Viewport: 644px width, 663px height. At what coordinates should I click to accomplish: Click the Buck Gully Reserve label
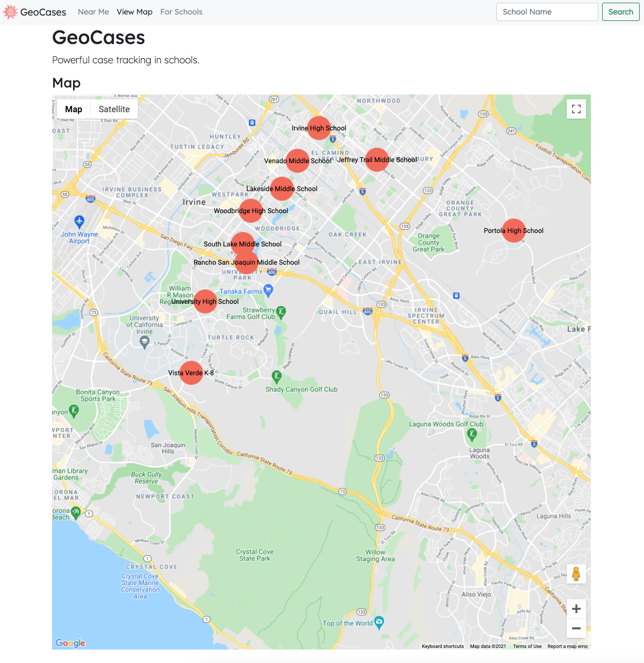(x=147, y=478)
